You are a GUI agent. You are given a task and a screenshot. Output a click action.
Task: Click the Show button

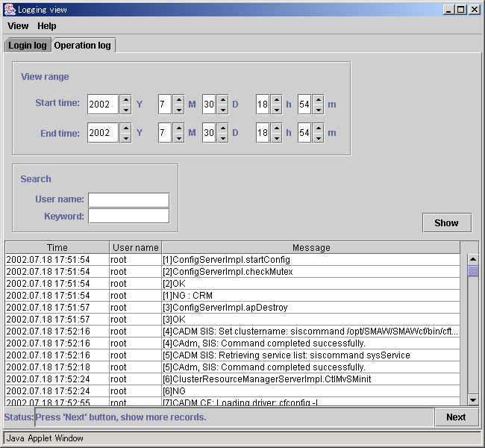tap(446, 223)
